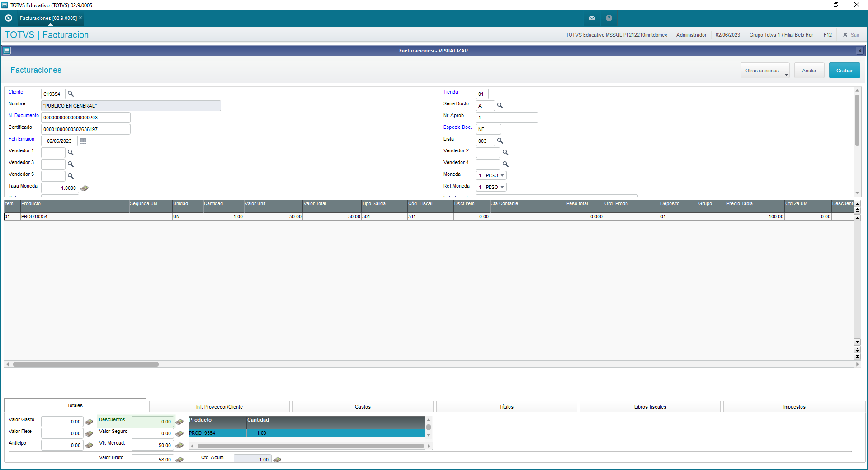Close the Facturaciones VISUALIZAR inner window
The image size is (868, 470).
pos(860,51)
